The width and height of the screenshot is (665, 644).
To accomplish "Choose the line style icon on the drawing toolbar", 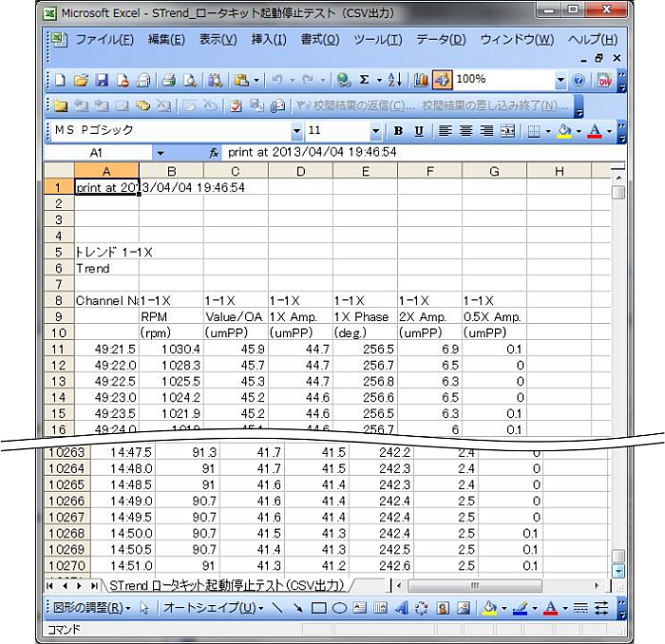I will [x=580, y=609].
